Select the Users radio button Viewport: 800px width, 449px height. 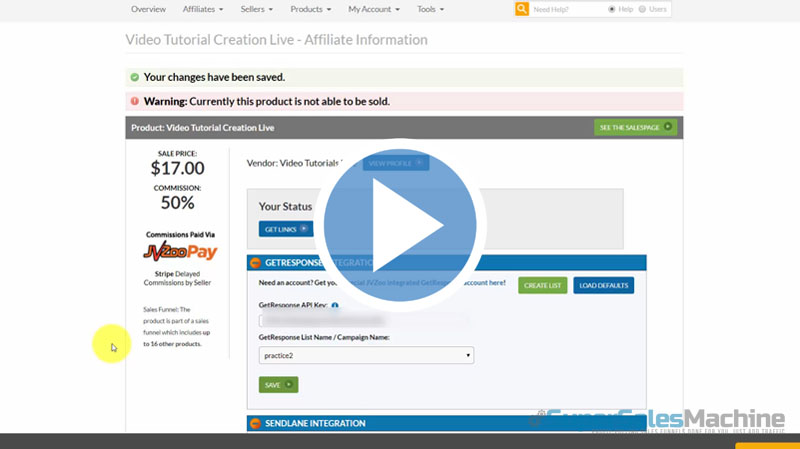pyautogui.click(x=642, y=9)
